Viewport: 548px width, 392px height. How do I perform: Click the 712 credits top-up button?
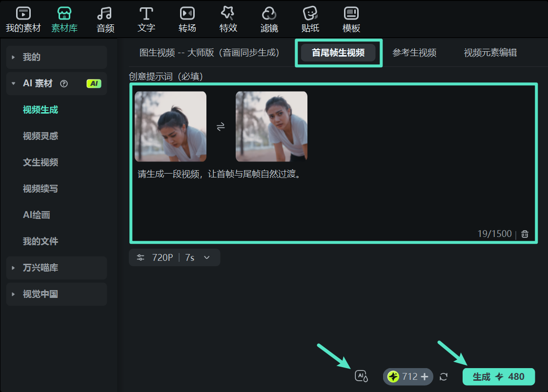pos(407,376)
